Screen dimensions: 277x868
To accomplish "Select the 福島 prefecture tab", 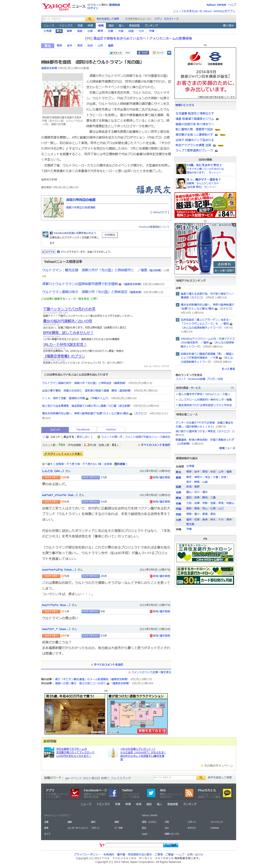I will [x=111, y=45].
